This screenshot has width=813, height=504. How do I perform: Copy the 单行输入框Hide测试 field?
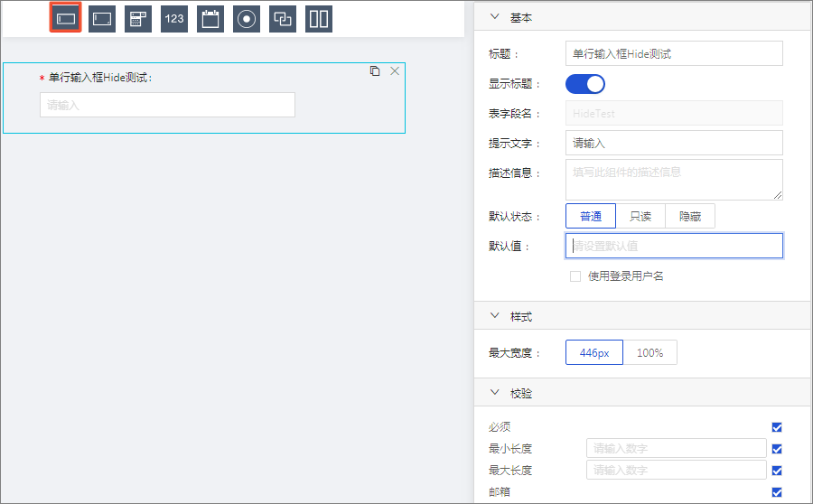coord(375,71)
